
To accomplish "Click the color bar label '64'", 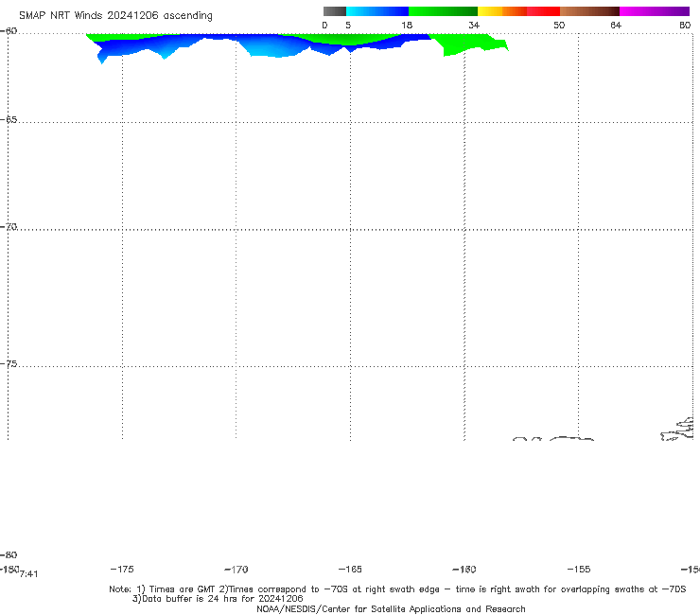I will [x=616, y=26].
